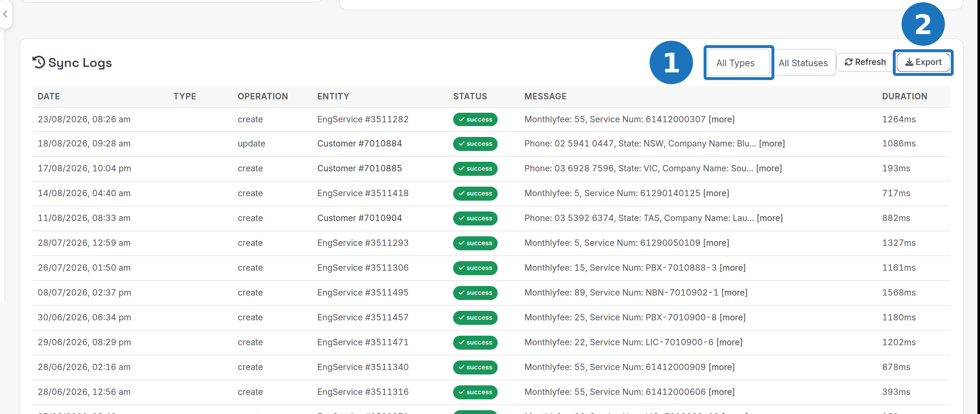Expand [more] on EngService #3511282 message

tap(722, 119)
